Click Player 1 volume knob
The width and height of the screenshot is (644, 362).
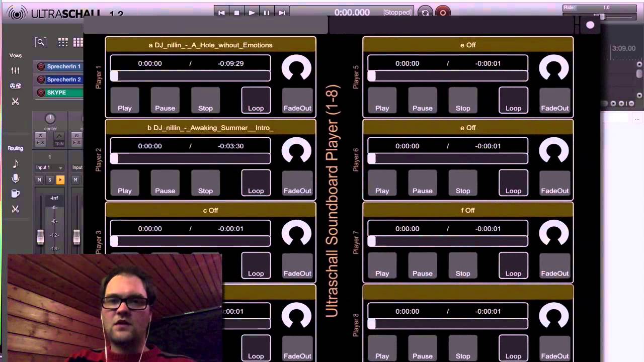pos(296,68)
